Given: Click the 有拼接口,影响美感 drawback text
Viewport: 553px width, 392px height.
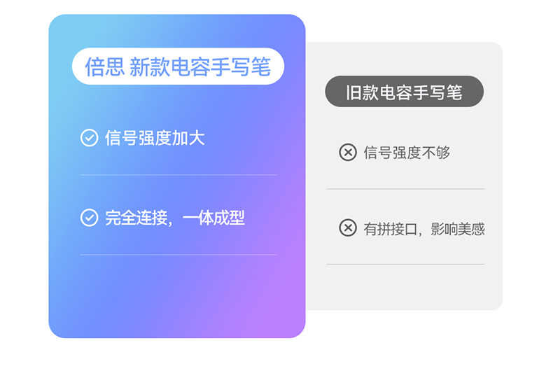Looking at the screenshot, I should click(424, 229).
